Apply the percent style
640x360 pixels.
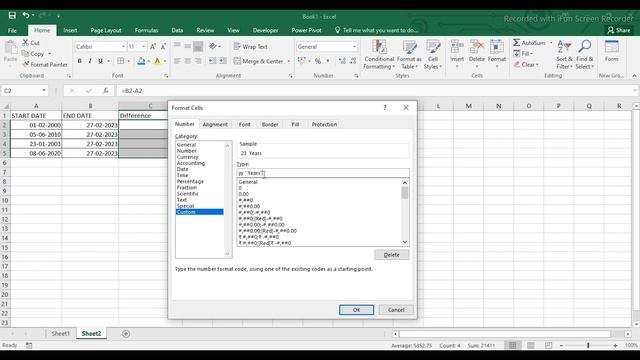pyautogui.click(x=318, y=61)
